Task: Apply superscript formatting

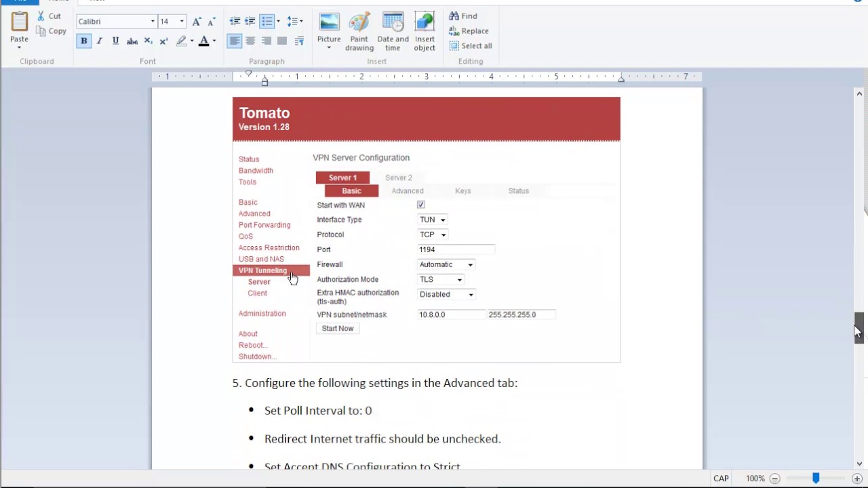Action: [163, 41]
